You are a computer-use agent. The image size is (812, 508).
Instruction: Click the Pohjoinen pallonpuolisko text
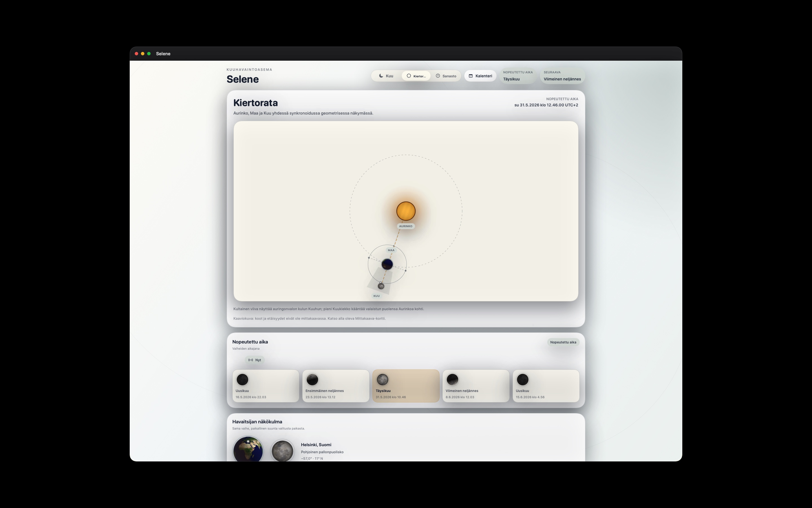[322, 452]
